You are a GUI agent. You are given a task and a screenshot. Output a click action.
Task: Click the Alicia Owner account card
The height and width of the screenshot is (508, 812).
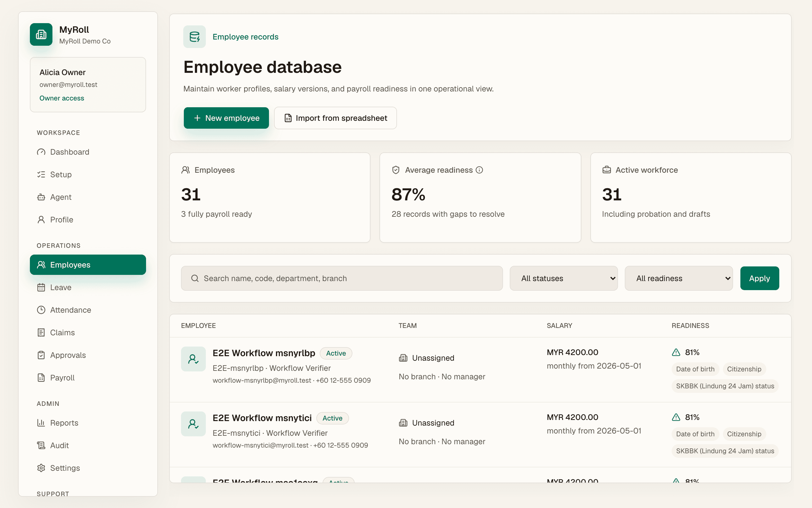tap(88, 85)
